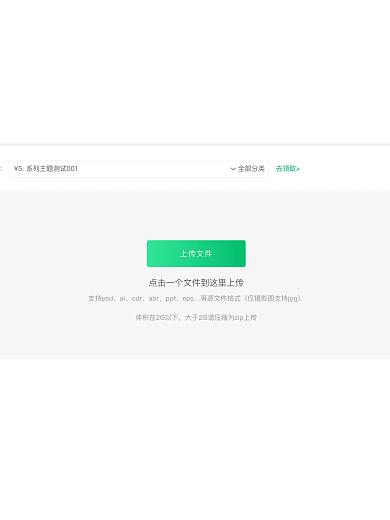Click the green 上传文件 upload button
The height and width of the screenshot is (520, 390).
(196, 253)
